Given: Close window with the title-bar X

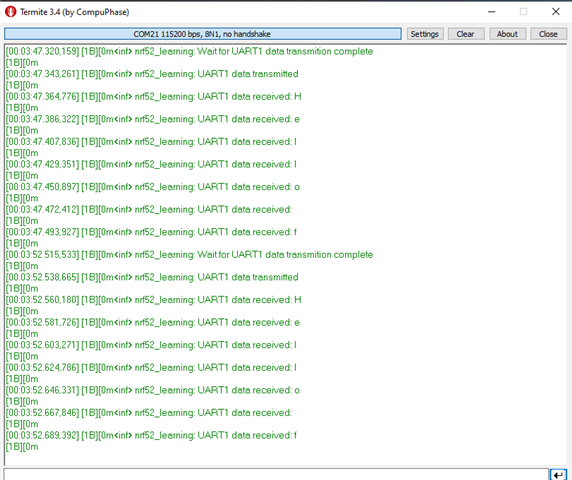Looking at the screenshot, I should pos(556,12).
